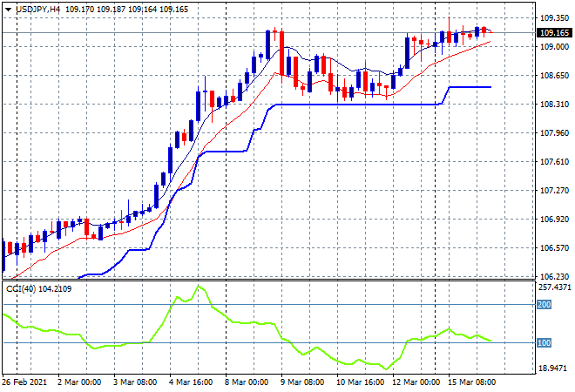Click the 107.960 price axis label
The height and width of the screenshot is (392, 575).
(x=554, y=132)
